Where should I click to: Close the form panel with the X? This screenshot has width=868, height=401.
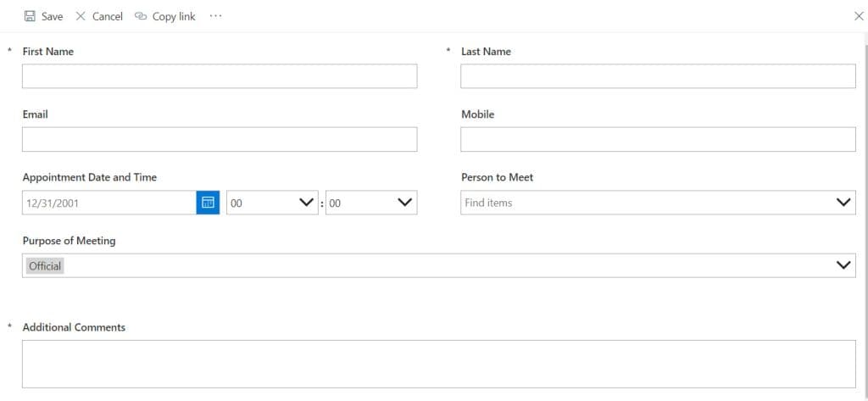coord(859,16)
